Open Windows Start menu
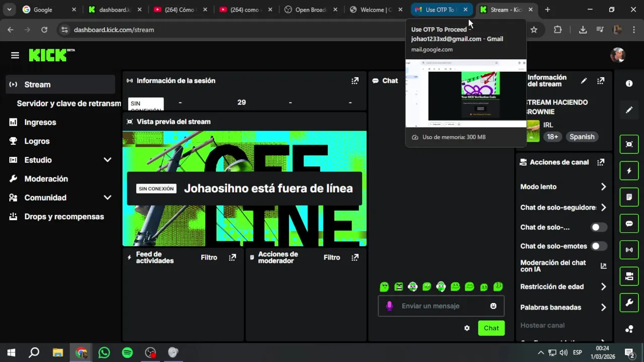The width and height of the screenshot is (644, 362). [x=11, y=352]
